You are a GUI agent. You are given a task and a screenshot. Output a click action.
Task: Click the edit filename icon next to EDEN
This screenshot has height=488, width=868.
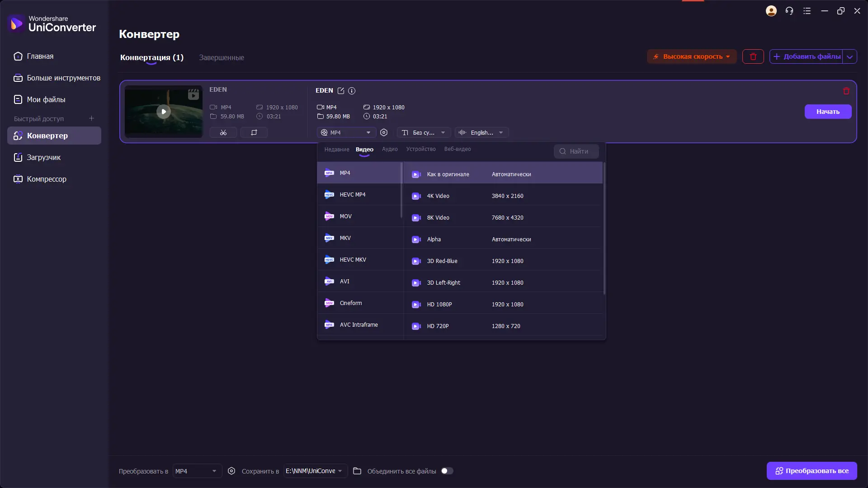click(341, 91)
